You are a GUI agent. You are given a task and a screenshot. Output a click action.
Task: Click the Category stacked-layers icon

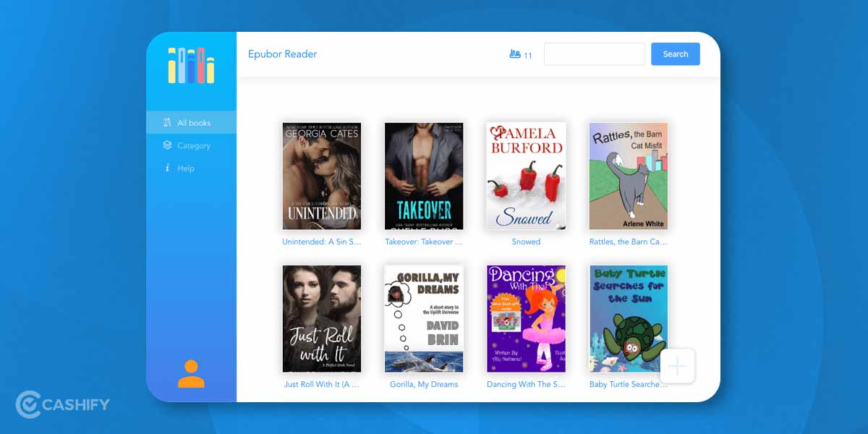pos(167,145)
